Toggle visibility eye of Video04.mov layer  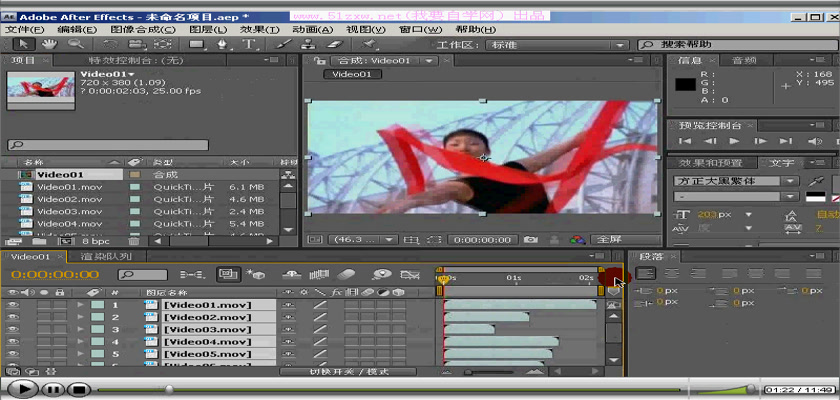pyautogui.click(x=12, y=342)
